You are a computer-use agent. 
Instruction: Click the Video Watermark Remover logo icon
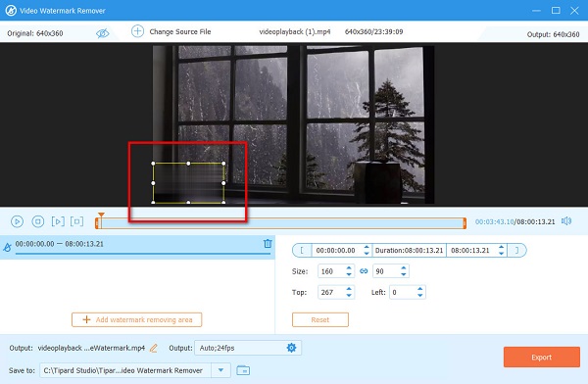(11, 11)
